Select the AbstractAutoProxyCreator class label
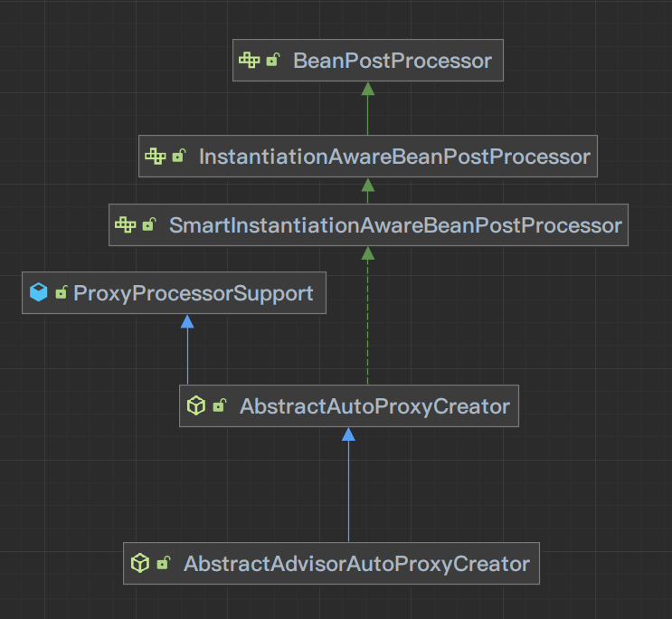The image size is (672, 619). 374,406
